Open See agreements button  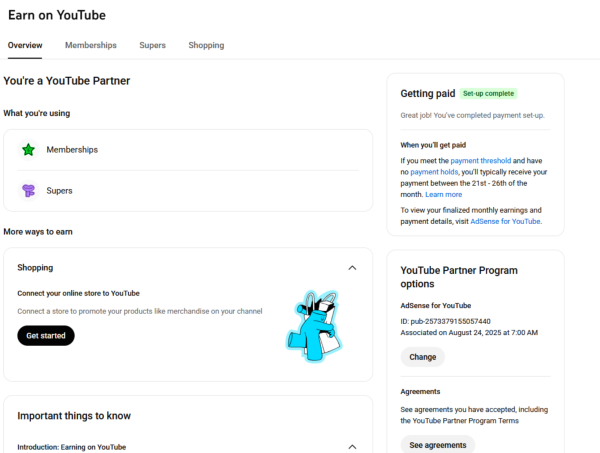tap(437, 444)
